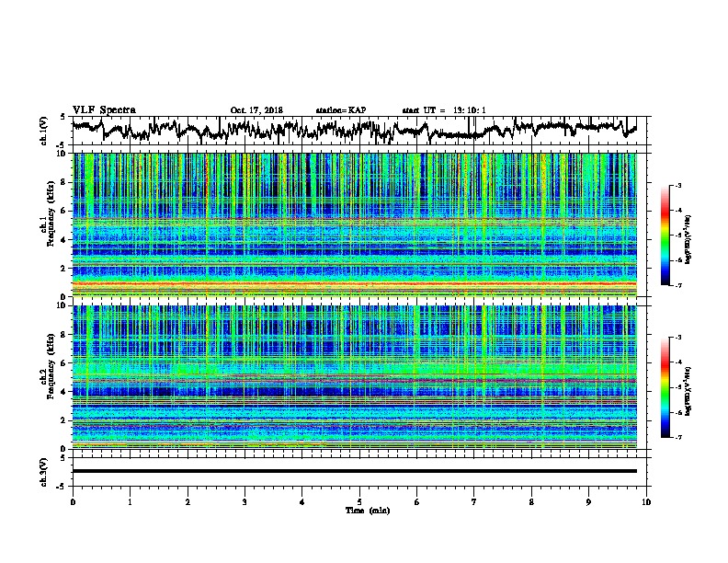Viewport: 728px width, 563px height.
Task: Click the ch.1 "Frequency (kHz)" axis label
Action: (51, 213)
